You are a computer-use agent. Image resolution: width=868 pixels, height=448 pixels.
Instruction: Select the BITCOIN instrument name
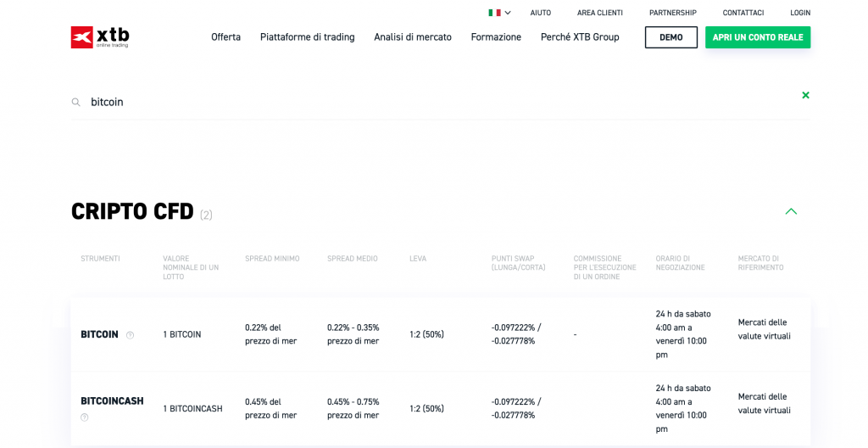click(x=100, y=334)
